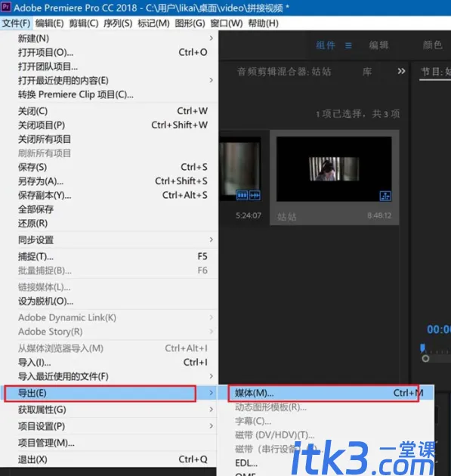This screenshot has height=476, width=451.
Task: Click the audio badge icon on the 5:24:07 clip
Action: point(255,195)
